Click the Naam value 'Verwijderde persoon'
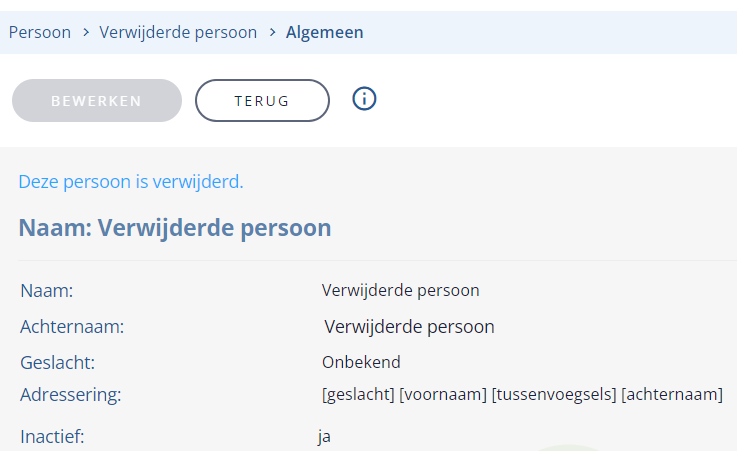The width and height of the screenshot is (737, 451). click(400, 290)
